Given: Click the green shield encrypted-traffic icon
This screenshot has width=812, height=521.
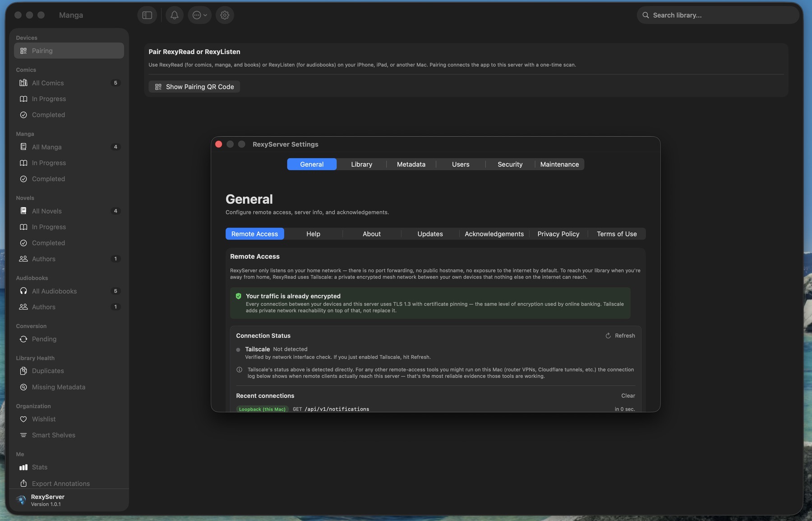Looking at the screenshot, I should pyautogui.click(x=238, y=296).
